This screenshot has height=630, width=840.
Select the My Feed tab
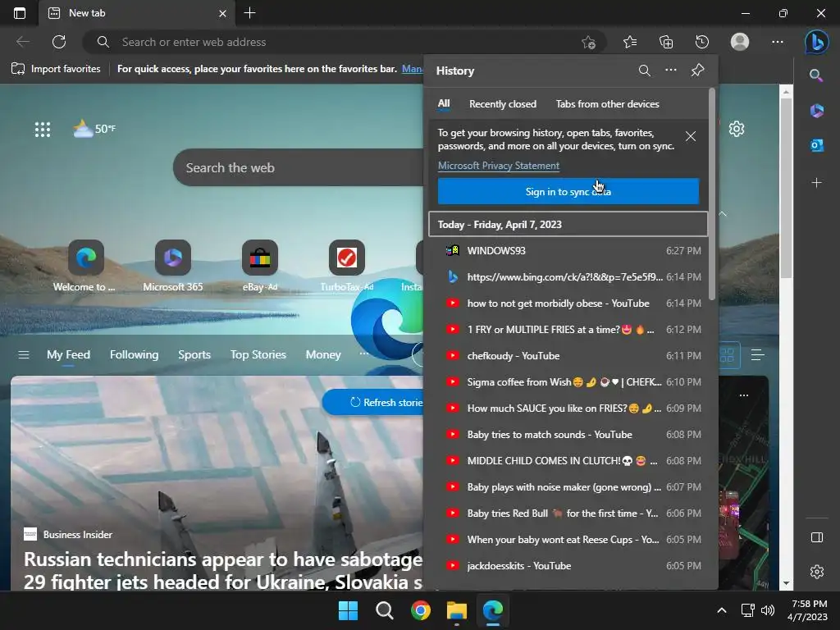click(x=68, y=354)
